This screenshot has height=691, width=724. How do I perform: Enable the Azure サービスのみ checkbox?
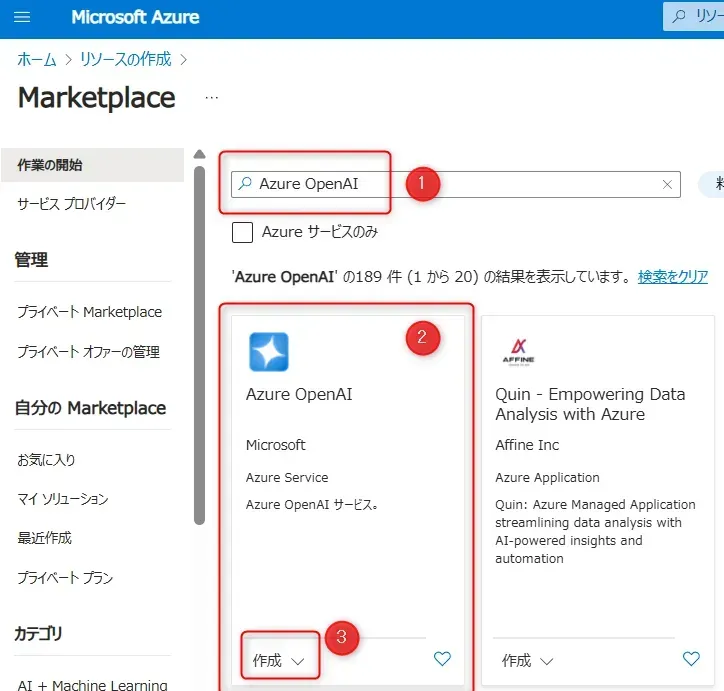pos(242,232)
